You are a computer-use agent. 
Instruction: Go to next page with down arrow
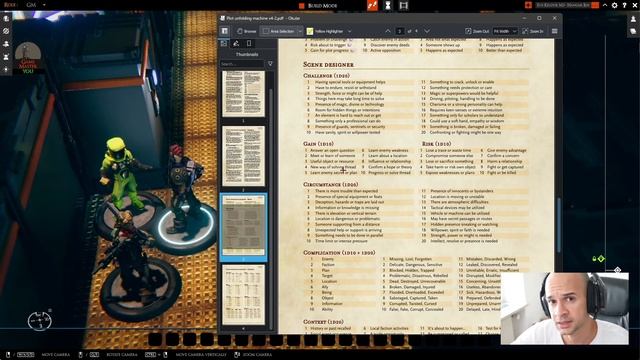[427, 31]
